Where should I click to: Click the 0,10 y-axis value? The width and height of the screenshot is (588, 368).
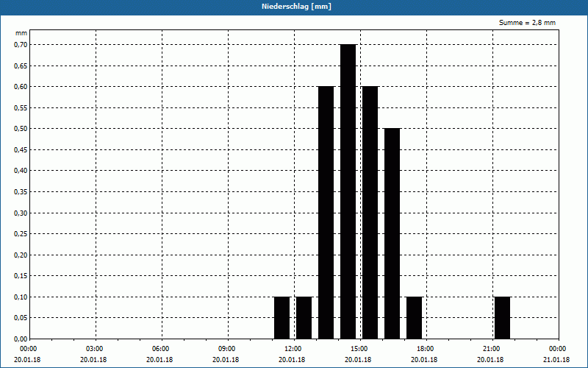[21, 297]
